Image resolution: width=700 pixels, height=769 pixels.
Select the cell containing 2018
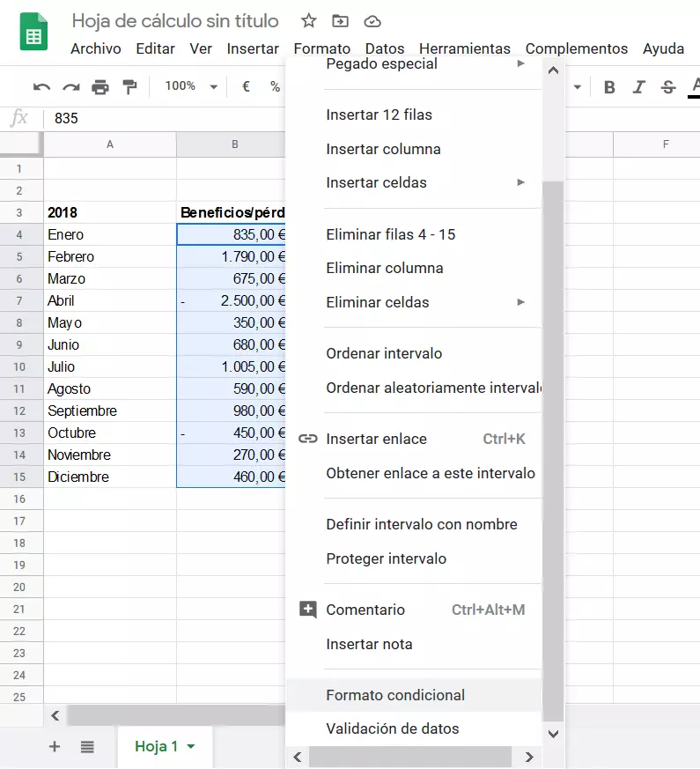pos(110,212)
